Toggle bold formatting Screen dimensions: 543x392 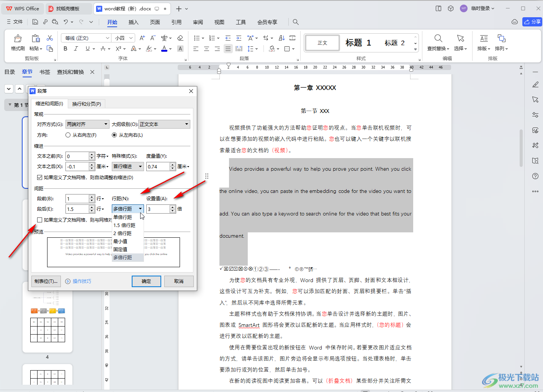[65, 49]
